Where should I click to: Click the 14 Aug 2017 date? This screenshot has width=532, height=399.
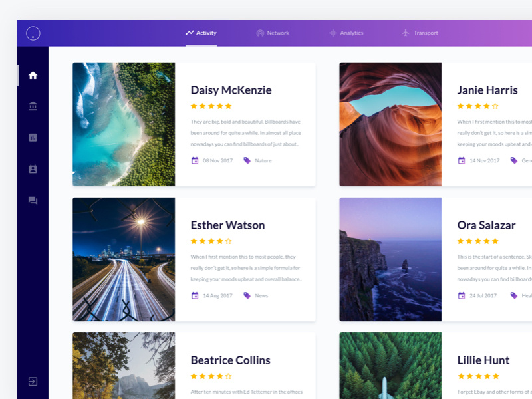pos(218,295)
